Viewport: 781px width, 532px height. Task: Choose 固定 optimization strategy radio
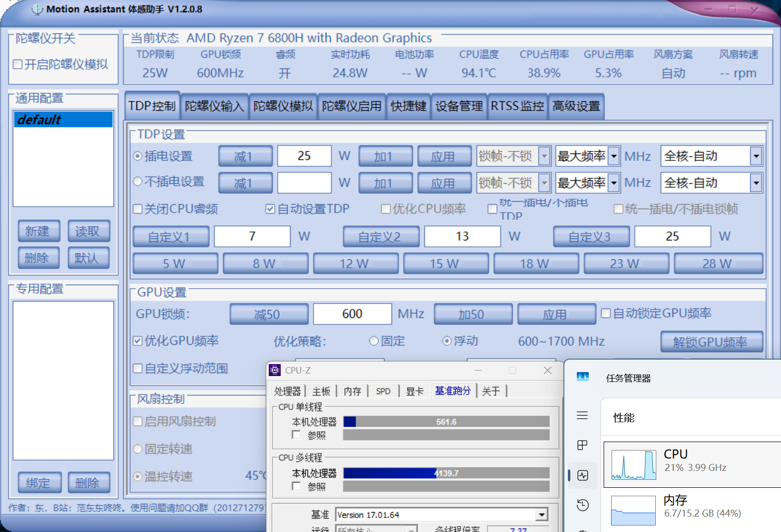[x=374, y=341]
